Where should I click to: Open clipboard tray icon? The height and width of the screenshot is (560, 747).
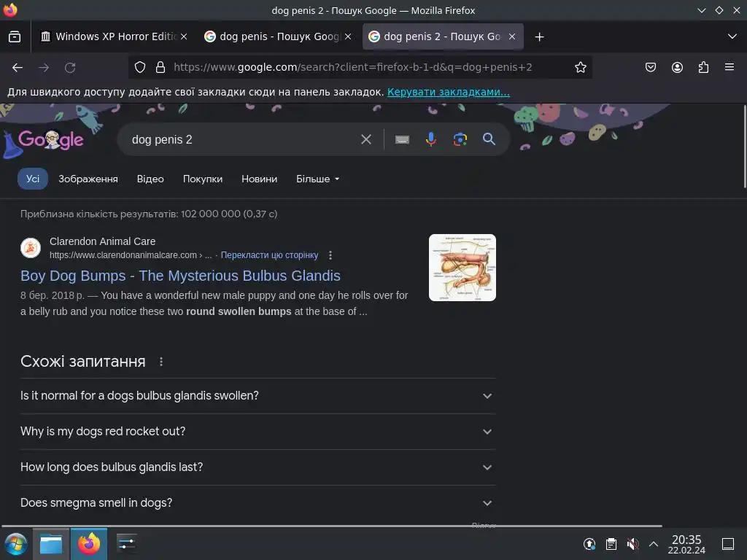pos(611,544)
